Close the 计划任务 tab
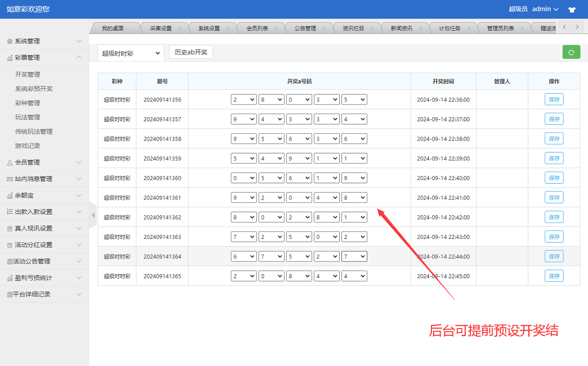 click(x=469, y=28)
